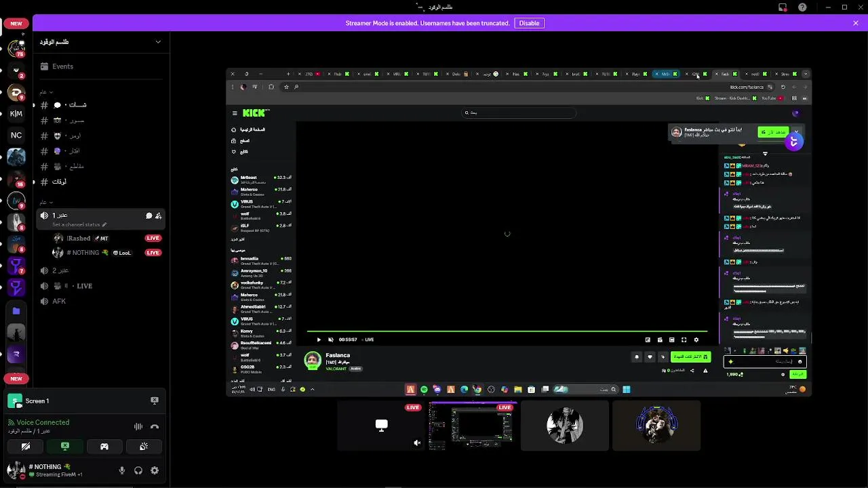
Task: Select the muted screen-share tile
Action: 382,426
